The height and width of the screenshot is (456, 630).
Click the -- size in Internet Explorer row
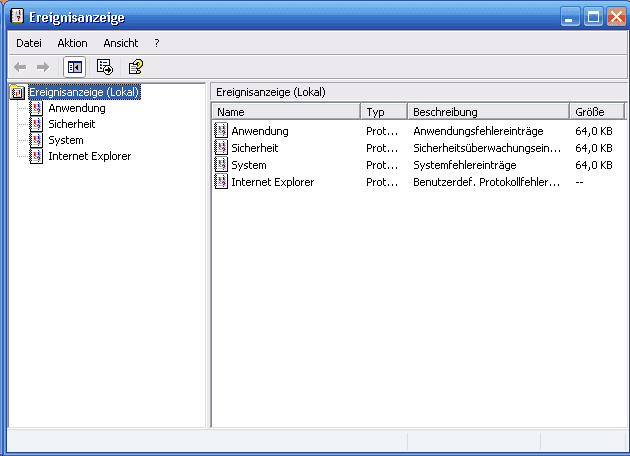[x=579, y=182]
